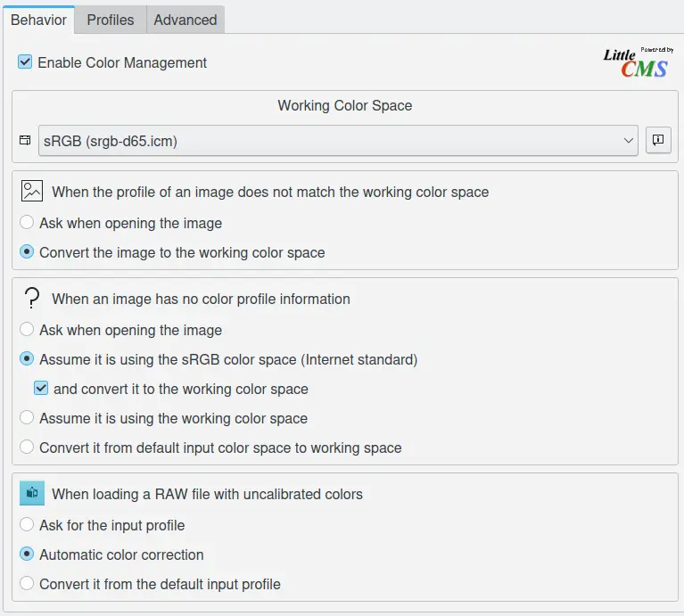Switch to the Profiles tab
Viewport: 684px width, 616px height.
point(111,20)
